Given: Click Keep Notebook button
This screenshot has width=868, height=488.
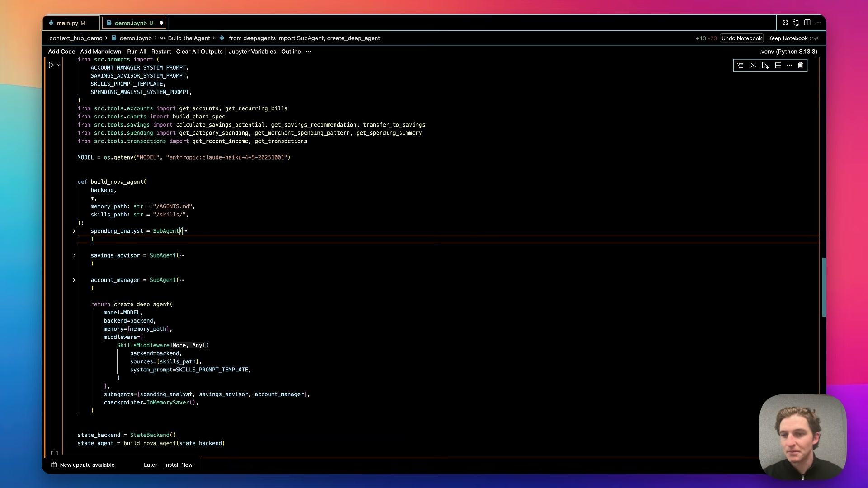Looking at the screenshot, I should (793, 38).
